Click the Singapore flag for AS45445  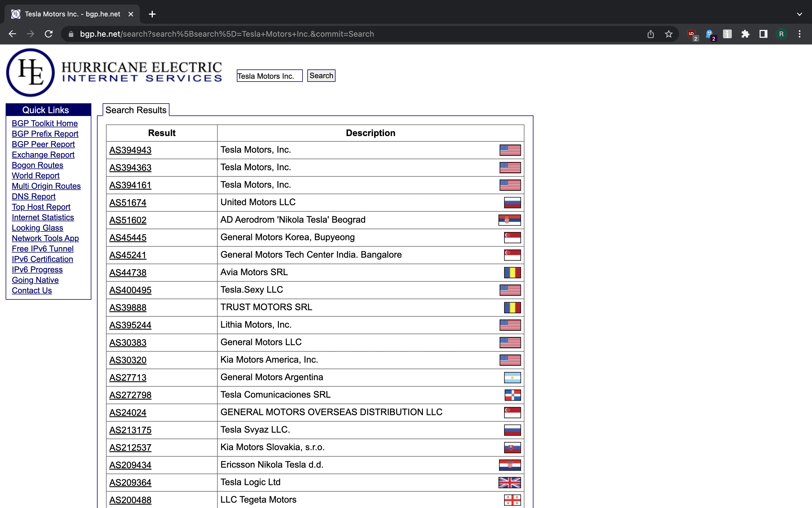coord(512,238)
